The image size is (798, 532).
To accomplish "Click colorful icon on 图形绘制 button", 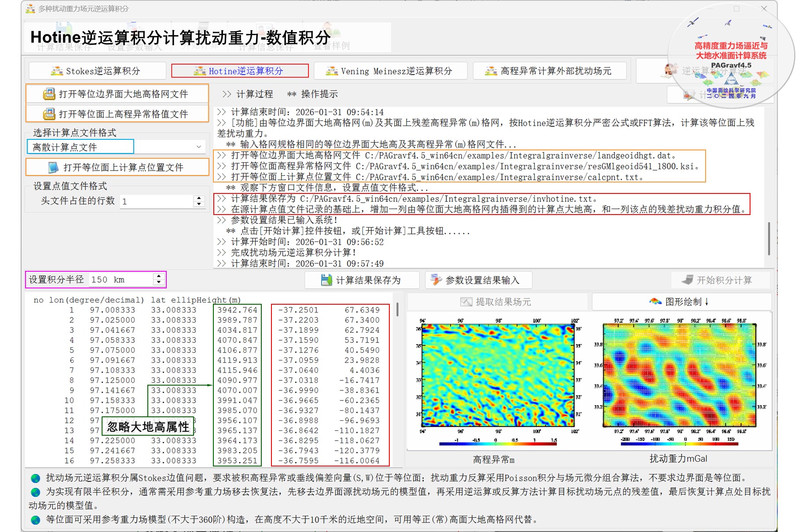I will [x=655, y=302].
